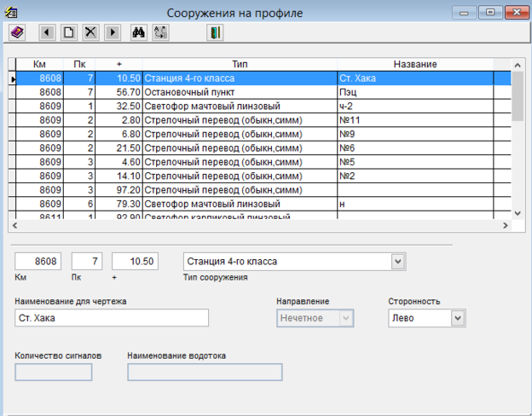The image size is (532, 416).
Task: Click the Тип column header
Action: [239, 65]
